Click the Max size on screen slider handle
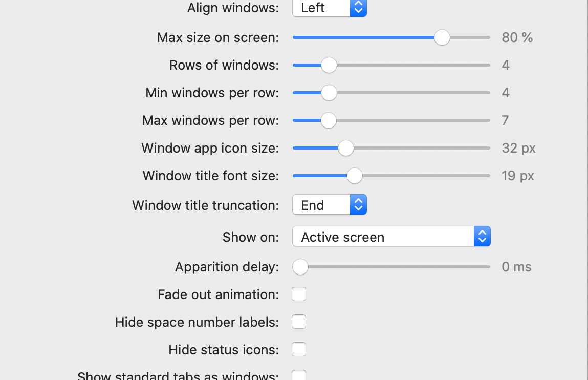The height and width of the screenshot is (380, 588). (442, 37)
